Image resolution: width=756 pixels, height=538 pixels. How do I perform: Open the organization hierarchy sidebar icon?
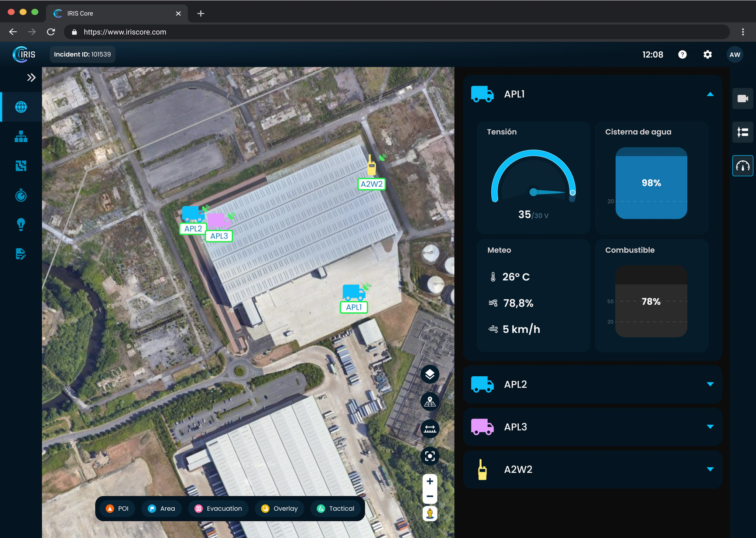pyautogui.click(x=21, y=137)
